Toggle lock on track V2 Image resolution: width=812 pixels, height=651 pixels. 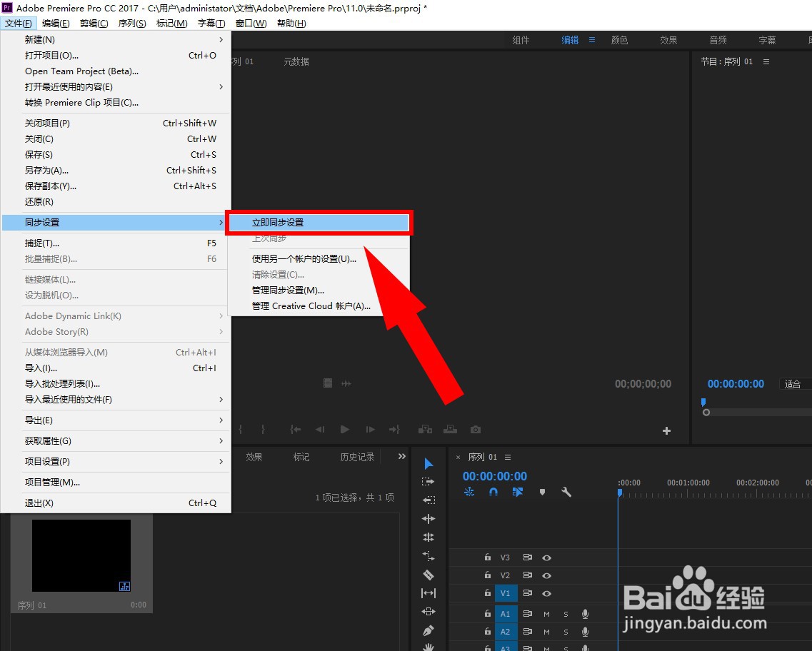(487, 575)
